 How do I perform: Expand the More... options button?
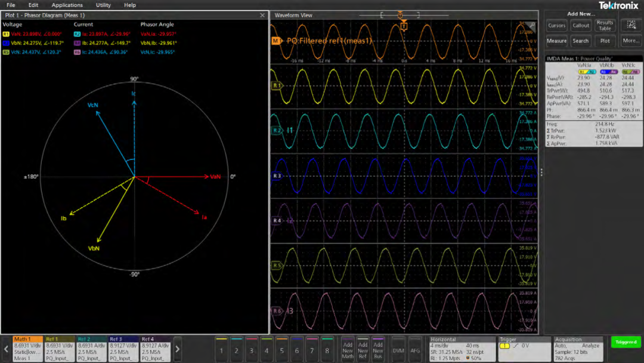point(631,41)
